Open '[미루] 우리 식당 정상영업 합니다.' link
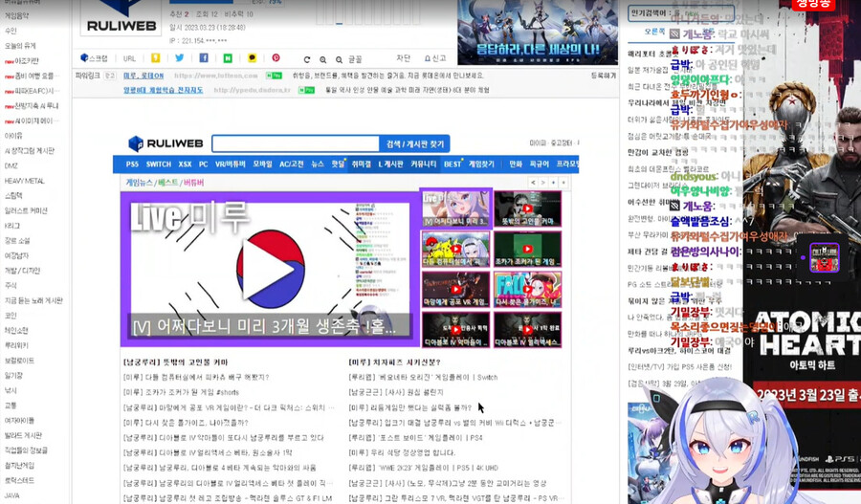The height and width of the screenshot is (504, 861). tap(402, 452)
